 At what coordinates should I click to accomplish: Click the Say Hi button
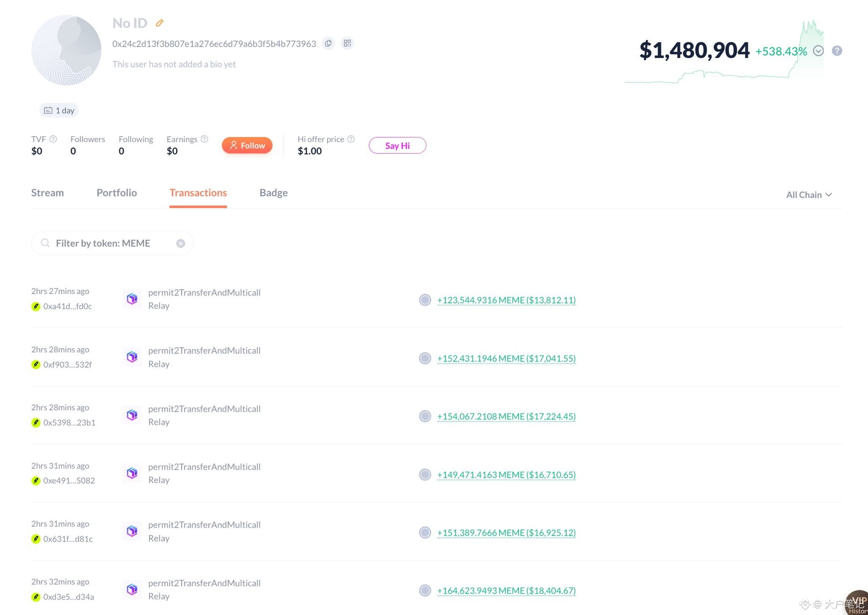[x=398, y=145]
